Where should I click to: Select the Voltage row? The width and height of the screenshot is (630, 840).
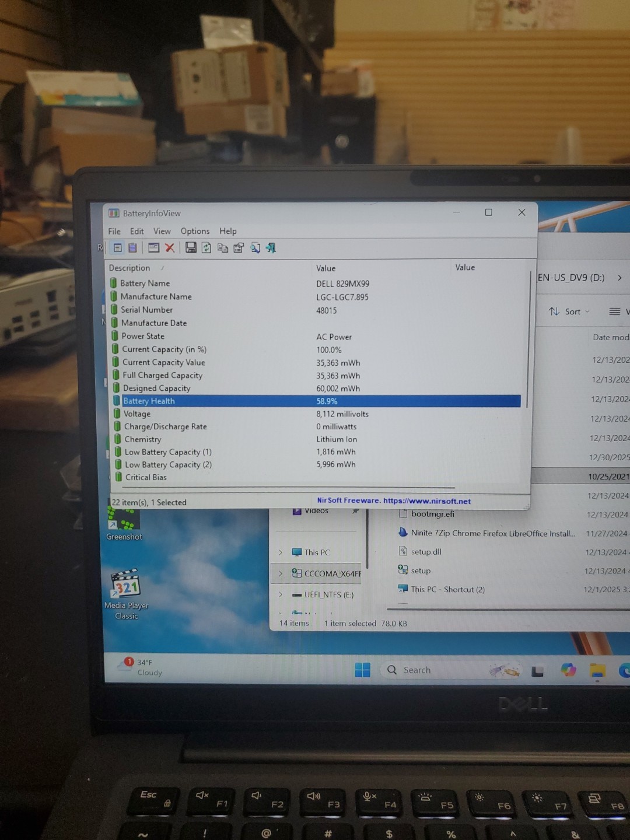click(x=316, y=414)
